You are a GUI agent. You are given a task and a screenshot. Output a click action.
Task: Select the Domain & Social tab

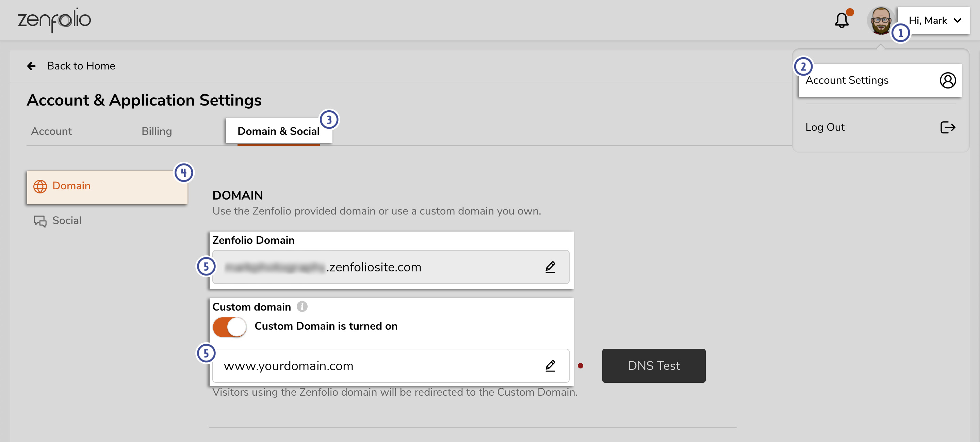pyautogui.click(x=278, y=131)
